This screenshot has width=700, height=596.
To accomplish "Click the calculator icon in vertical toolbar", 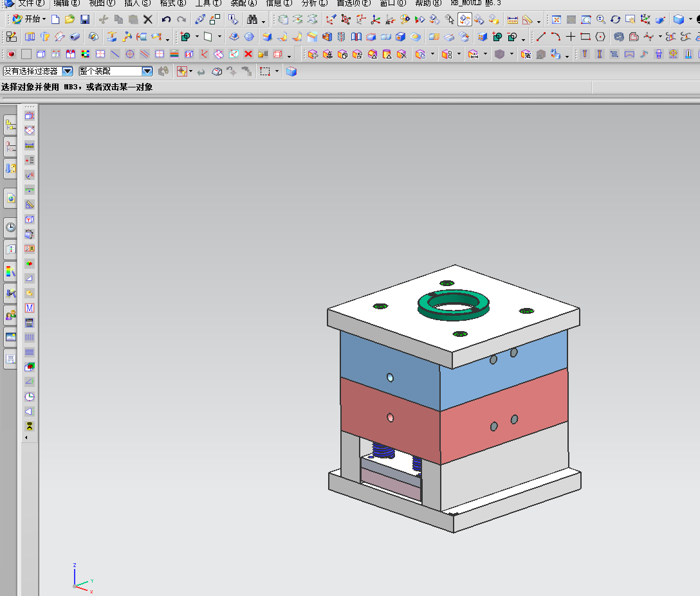I will [30, 323].
